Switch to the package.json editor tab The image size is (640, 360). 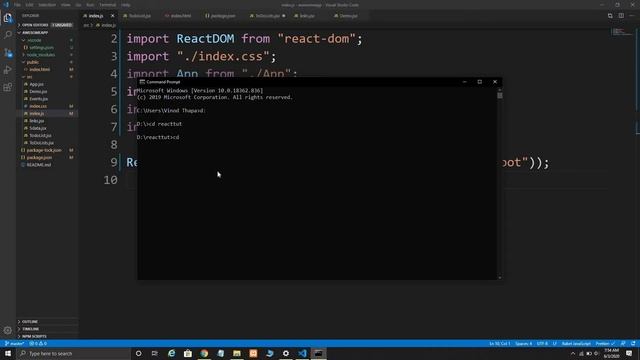(220, 16)
